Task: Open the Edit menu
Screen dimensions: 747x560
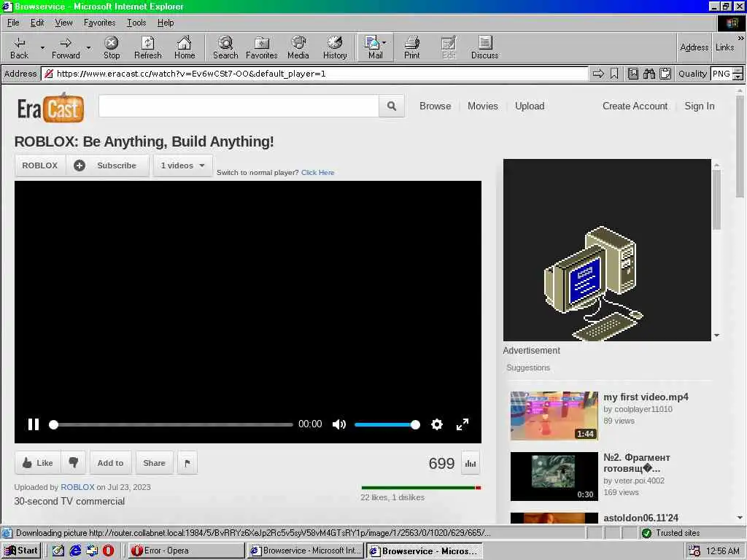Action: point(37,23)
